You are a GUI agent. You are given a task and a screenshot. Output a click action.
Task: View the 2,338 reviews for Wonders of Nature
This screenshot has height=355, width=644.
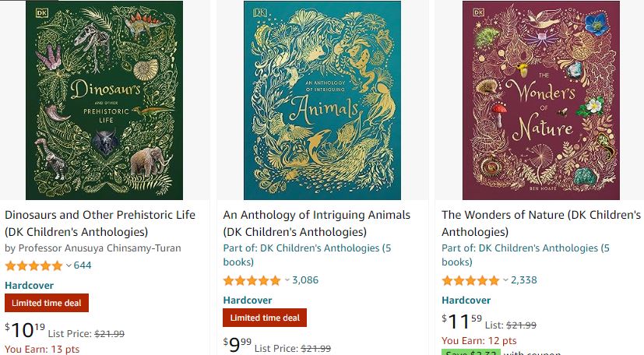point(524,280)
